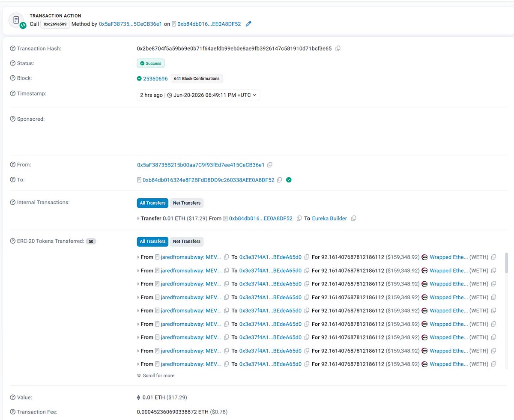514x420 pixels.
Task: Open the full To contract address link
Action: 209,180
